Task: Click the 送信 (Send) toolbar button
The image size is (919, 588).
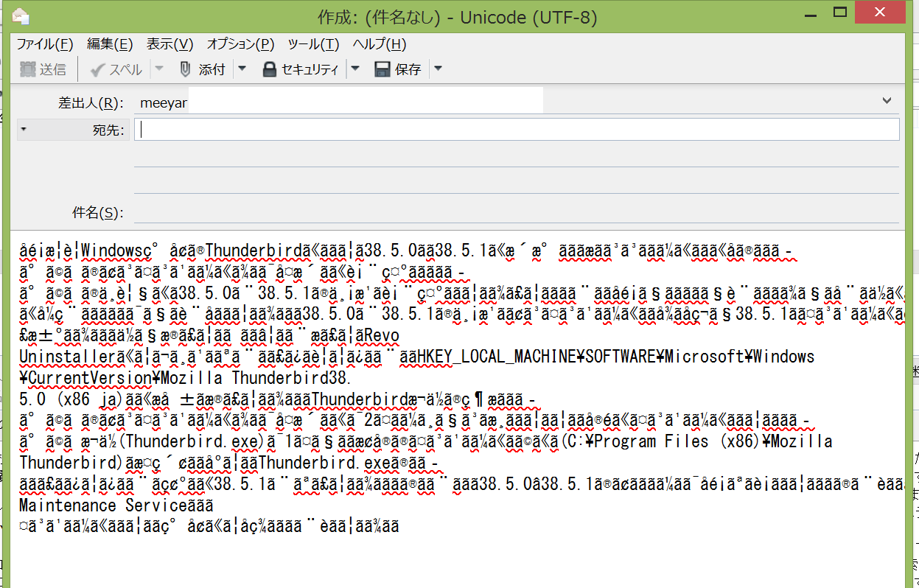Action: [x=43, y=69]
